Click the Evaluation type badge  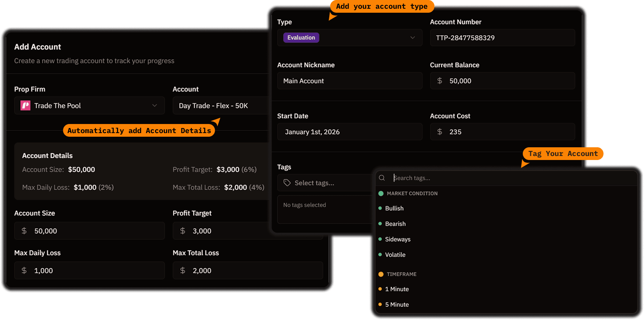pos(301,38)
